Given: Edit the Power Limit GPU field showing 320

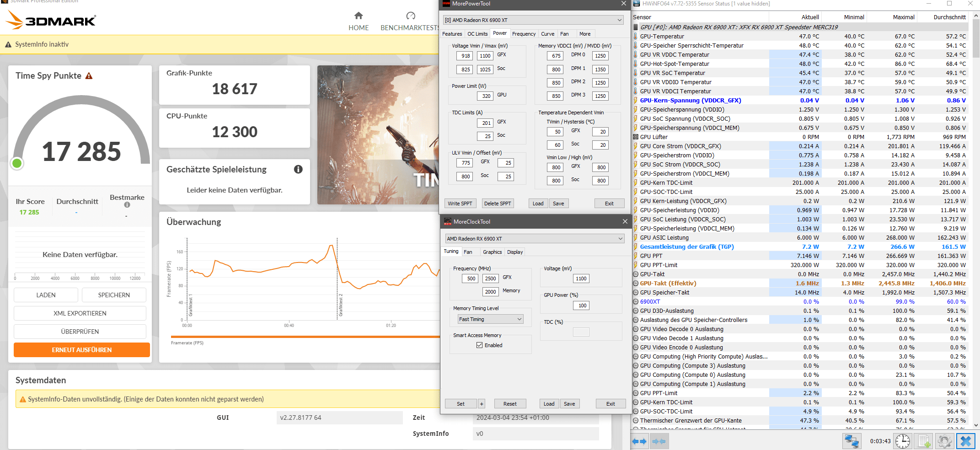Looking at the screenshot, I should pyautogui.click(x=485, y=96).
